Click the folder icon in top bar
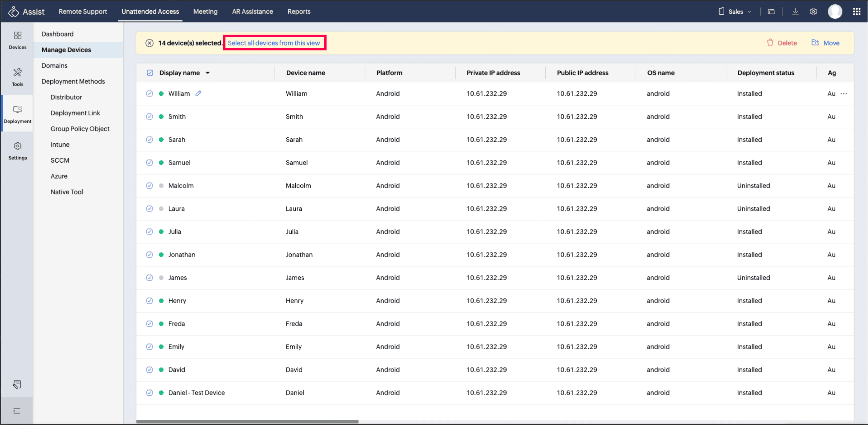The width and height of the screenshot is (868, 425). (x=771, y=11)
